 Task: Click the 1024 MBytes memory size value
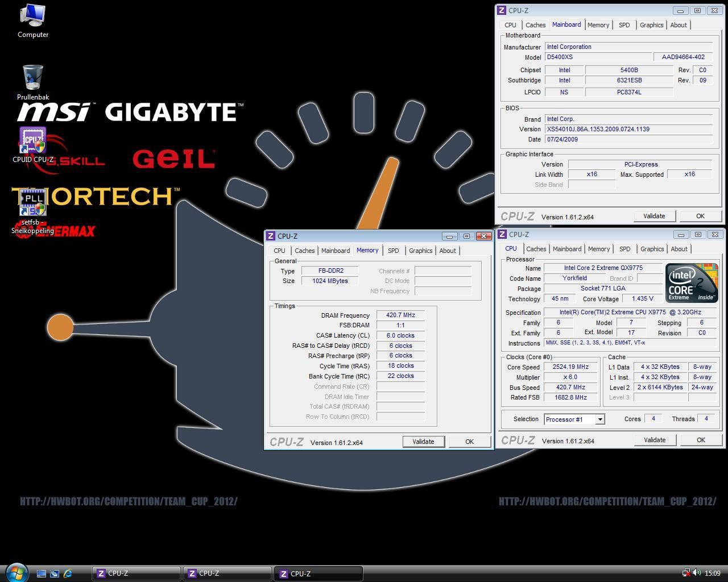point(330,281)
